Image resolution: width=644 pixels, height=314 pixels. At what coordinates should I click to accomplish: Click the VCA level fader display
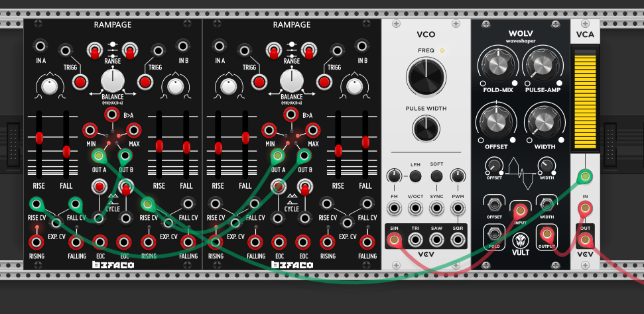point(585,99)
